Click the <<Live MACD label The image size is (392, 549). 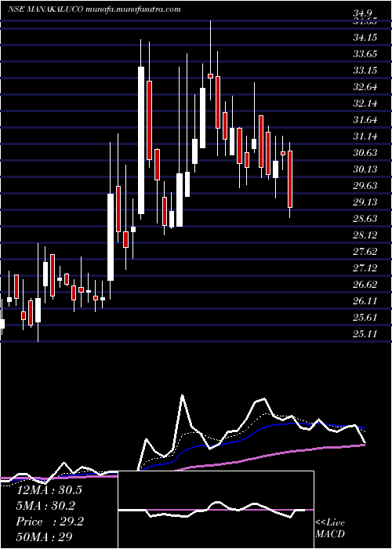pos(330,529)
